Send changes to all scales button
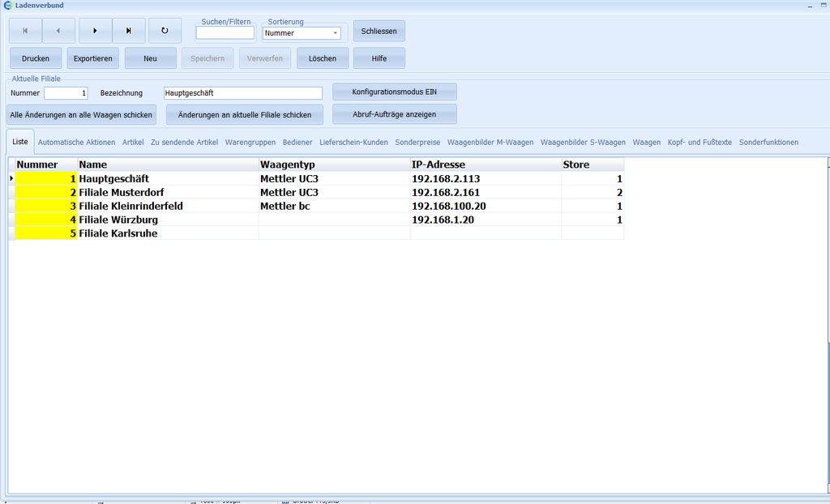The image size is (830, 504). 81,114
